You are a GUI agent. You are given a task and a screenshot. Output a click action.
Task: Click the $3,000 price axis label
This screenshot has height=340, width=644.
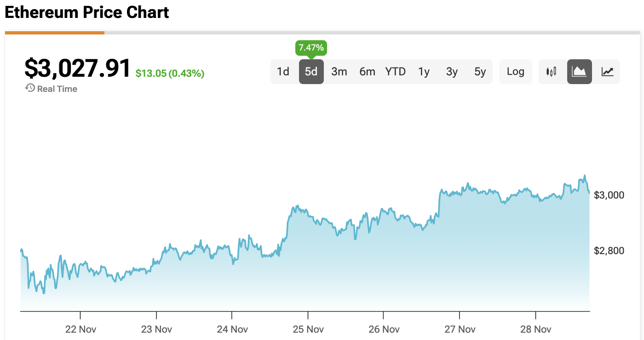point(609,195)
